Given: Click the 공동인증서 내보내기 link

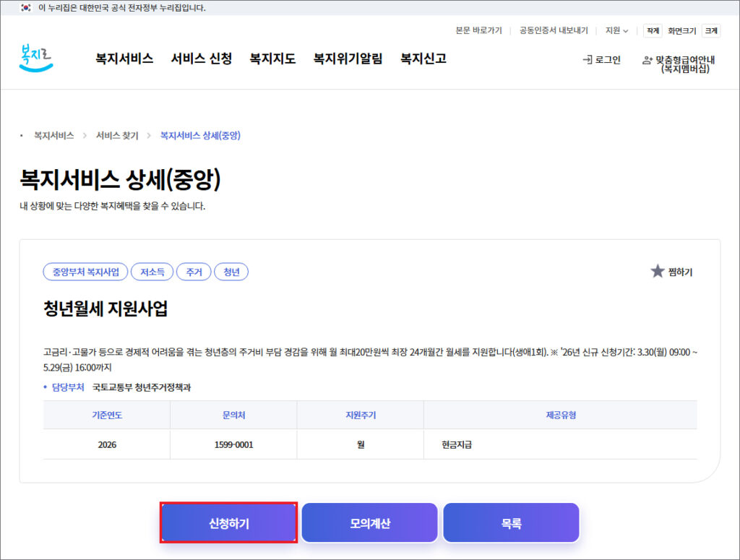Looking at the screenshot, I should [x=554, y=30].
